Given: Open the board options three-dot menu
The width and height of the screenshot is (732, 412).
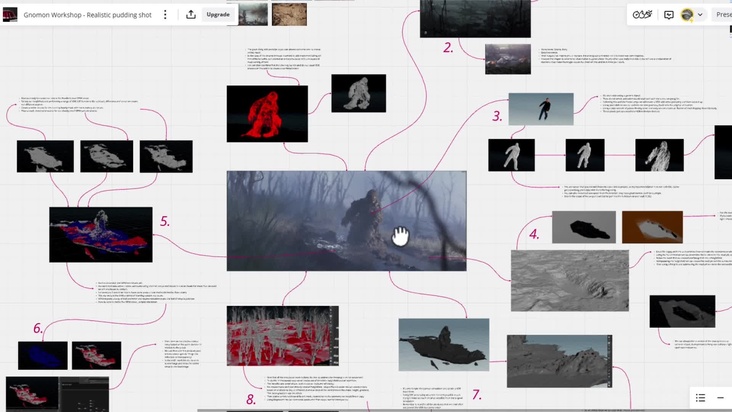Looking at the screenshot, I should tap(166, 15).
